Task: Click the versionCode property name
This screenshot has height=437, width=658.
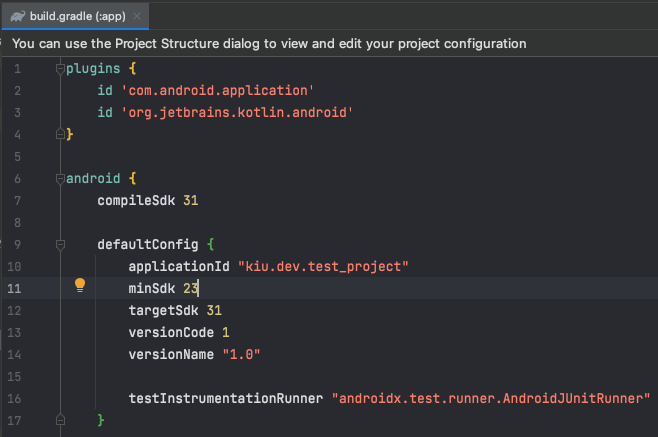Action: pos(171,332)
